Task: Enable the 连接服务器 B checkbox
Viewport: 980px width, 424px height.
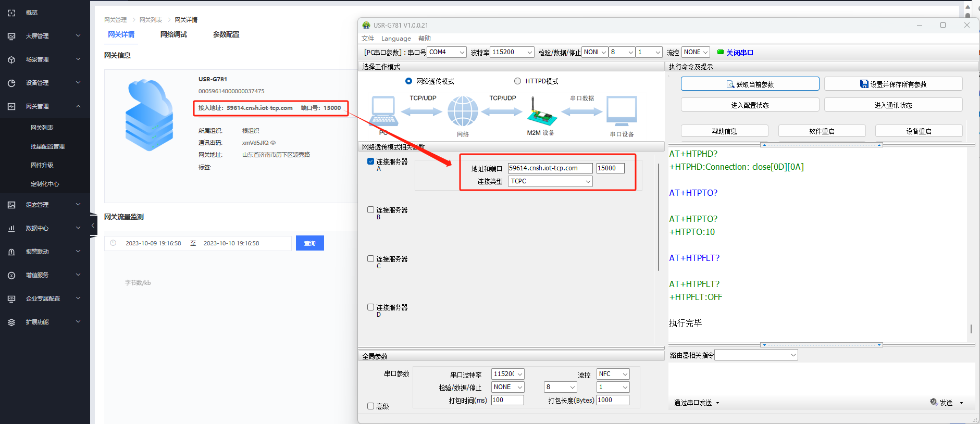Action: pyautogui.click(x=371, y=210)
